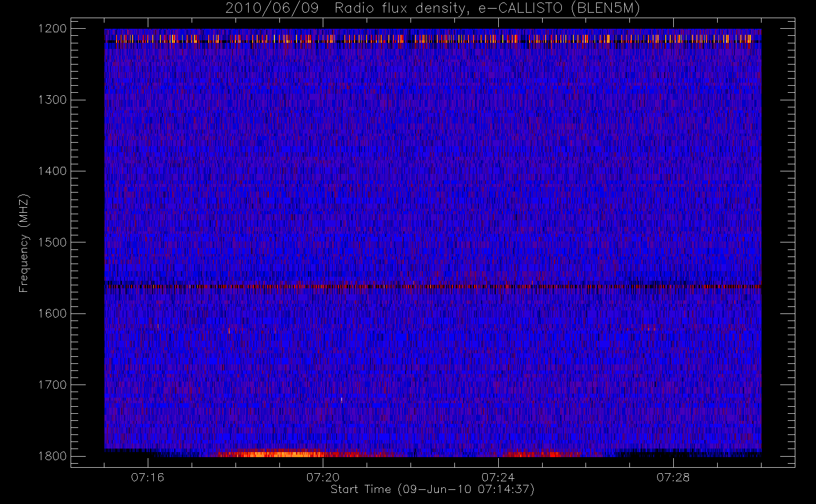Click the 1700 frequency tick label
The height and width of the screenshot is (504, 816).
pos(52,385)
